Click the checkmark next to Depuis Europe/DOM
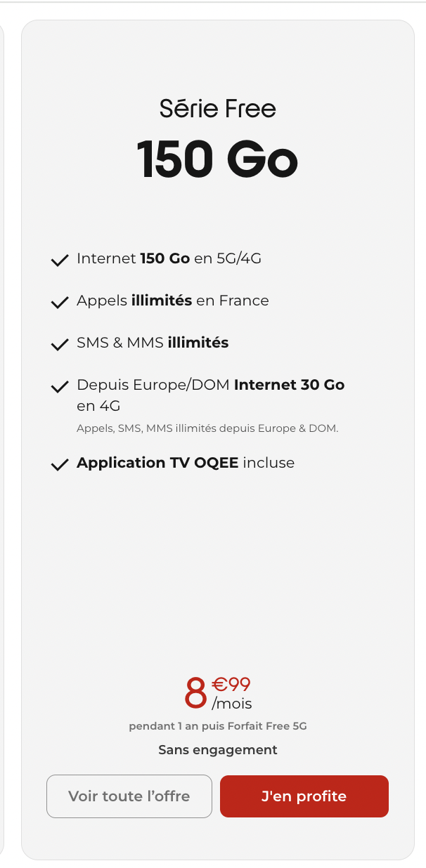 coord(59,387)
